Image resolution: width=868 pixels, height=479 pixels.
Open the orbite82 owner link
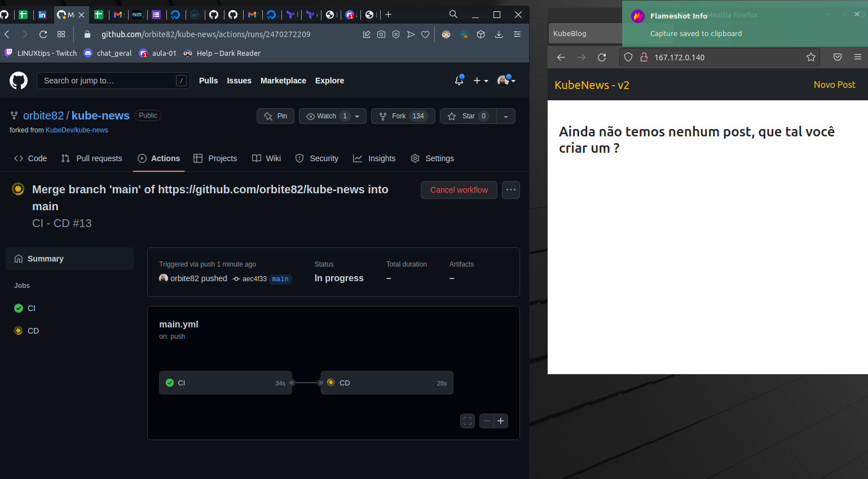[x=43, y=116]
